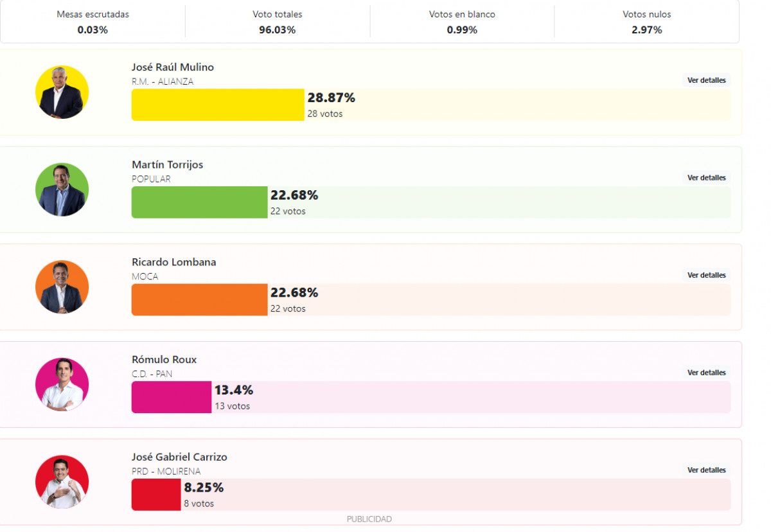Viewport: 771px width, 532px height.
Task: Select the Votos en blanco statistic
Action: click(462, 22)
